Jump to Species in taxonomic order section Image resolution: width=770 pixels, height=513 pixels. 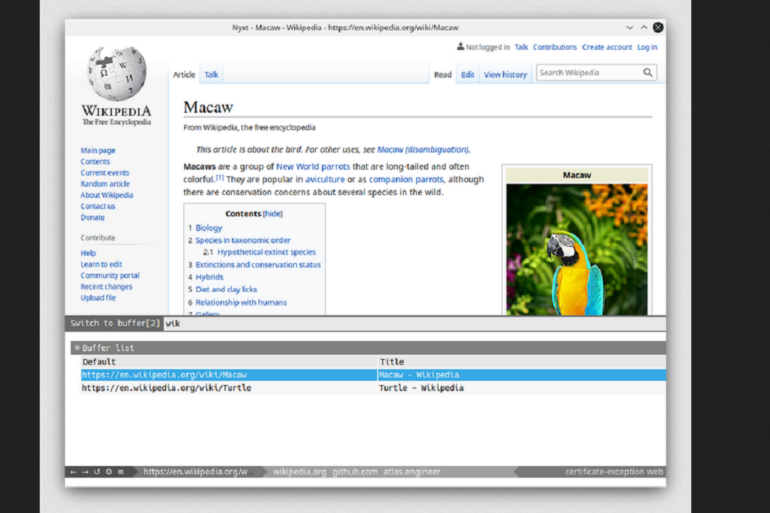click(x=243, y=240)
